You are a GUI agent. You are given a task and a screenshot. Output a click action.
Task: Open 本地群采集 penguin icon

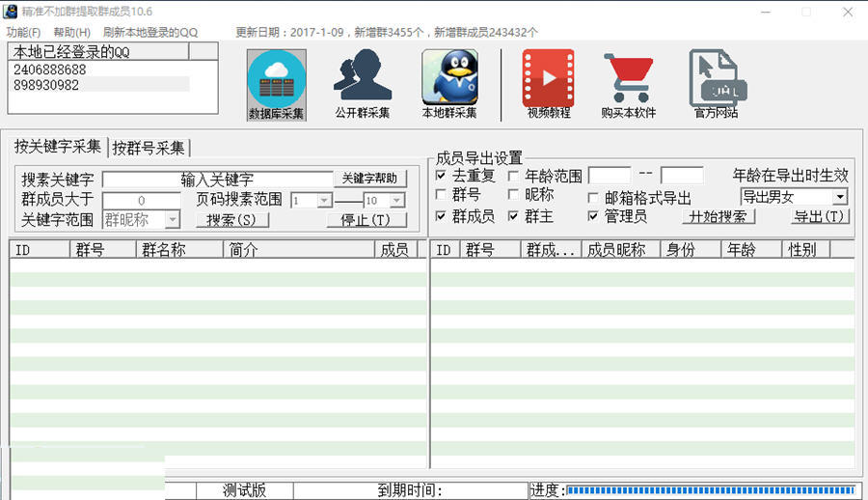(x=449, y=85)
